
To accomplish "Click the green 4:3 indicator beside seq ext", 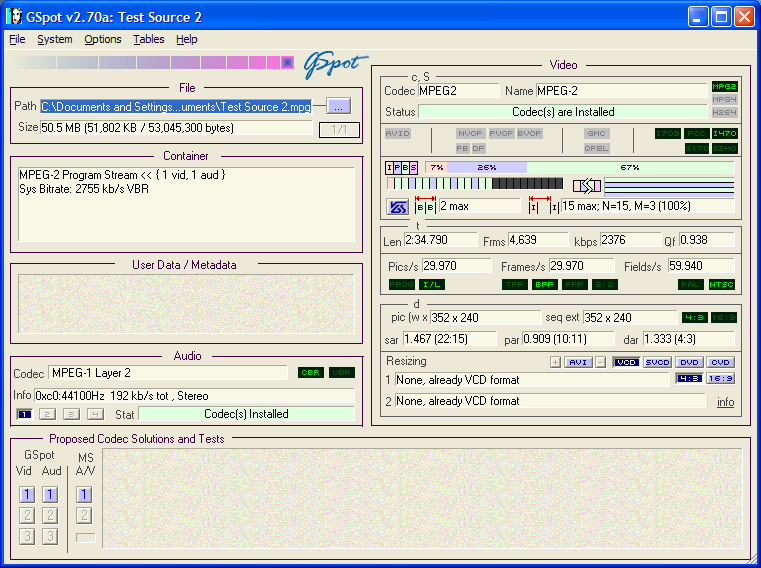I will [x=694, y=318].
